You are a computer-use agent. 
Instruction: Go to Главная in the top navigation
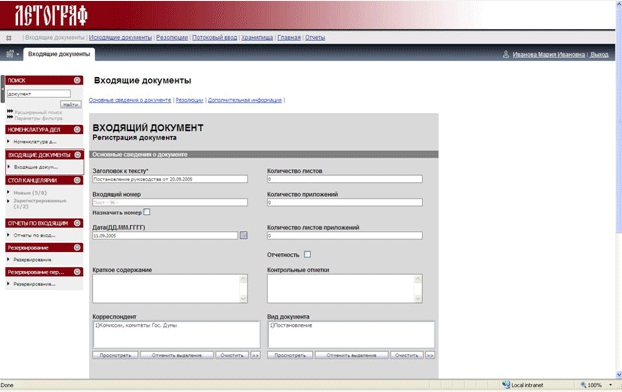pos(289,38)
